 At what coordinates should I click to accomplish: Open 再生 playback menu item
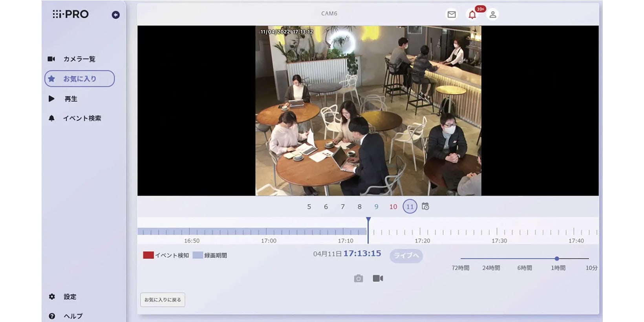click(x=71, y=99)
